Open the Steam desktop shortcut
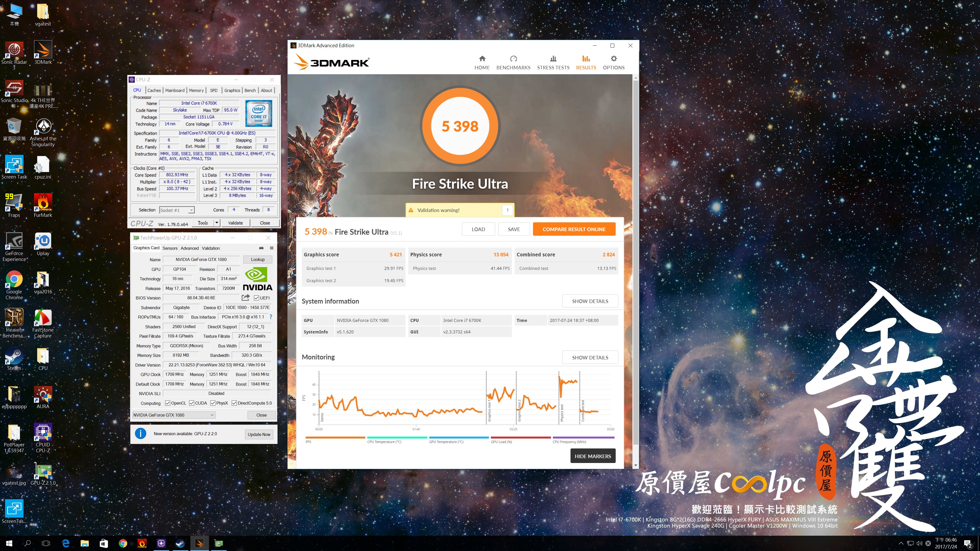 [x=14, y=359]
